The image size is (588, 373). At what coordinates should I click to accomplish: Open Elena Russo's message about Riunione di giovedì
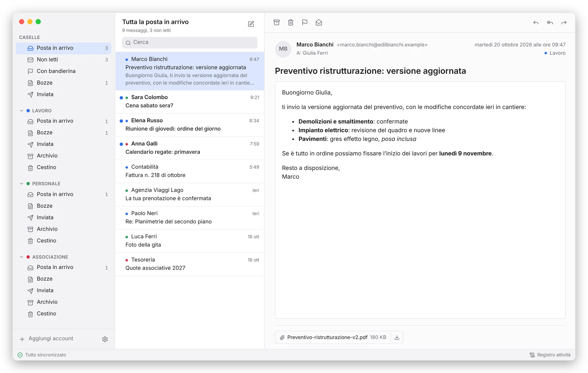click(x=190, y=125)
